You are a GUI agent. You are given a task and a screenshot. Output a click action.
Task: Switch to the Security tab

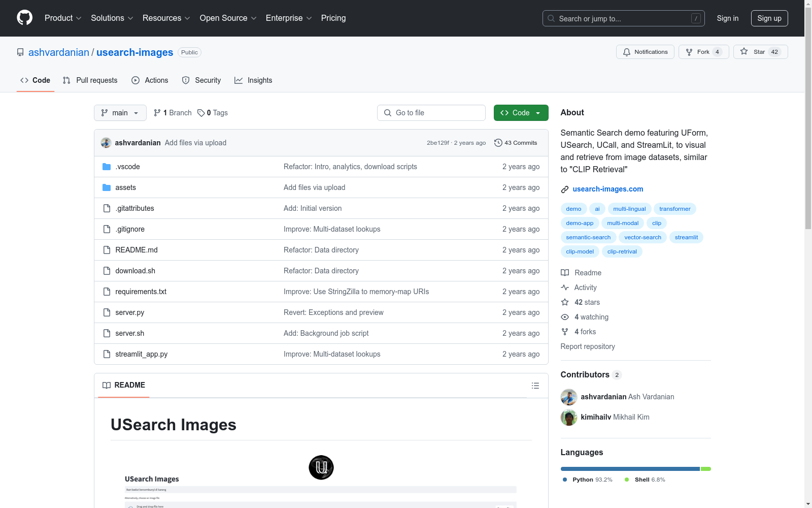tap(201, 80)
